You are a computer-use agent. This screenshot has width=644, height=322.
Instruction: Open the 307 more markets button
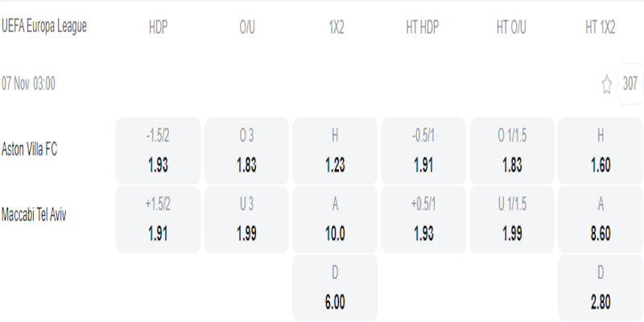click(x=630, y=84)
